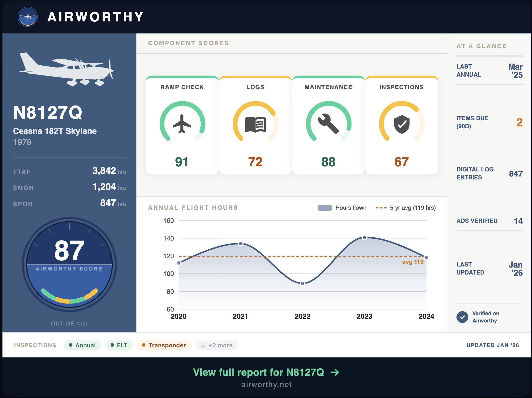Click the Airworthy Score gauge showing 87
Viewport: 532px width, 398px height.
click(x=70, y=264)
